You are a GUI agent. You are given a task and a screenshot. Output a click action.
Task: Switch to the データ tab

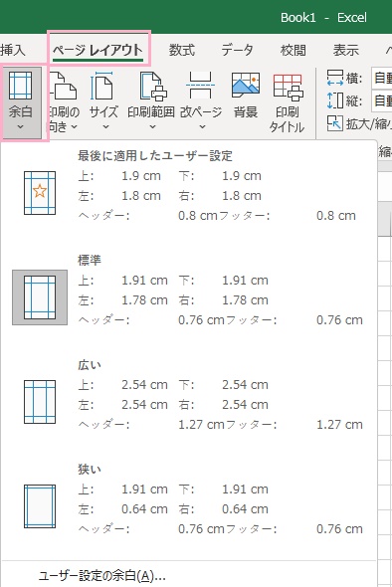click(238, 50)
